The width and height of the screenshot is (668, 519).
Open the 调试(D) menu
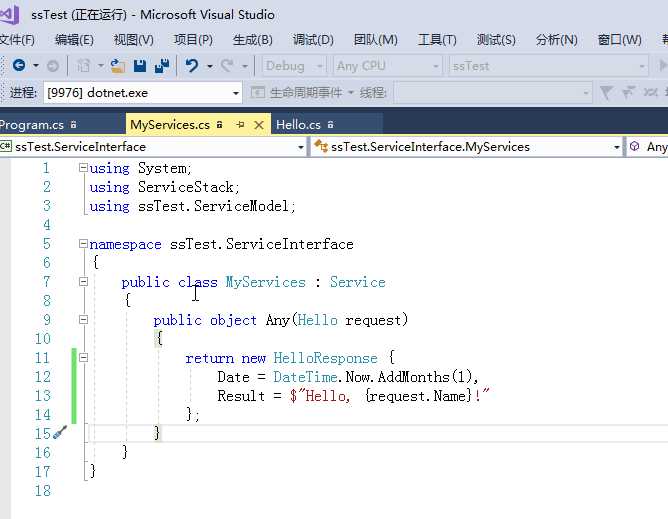[313, 40]
